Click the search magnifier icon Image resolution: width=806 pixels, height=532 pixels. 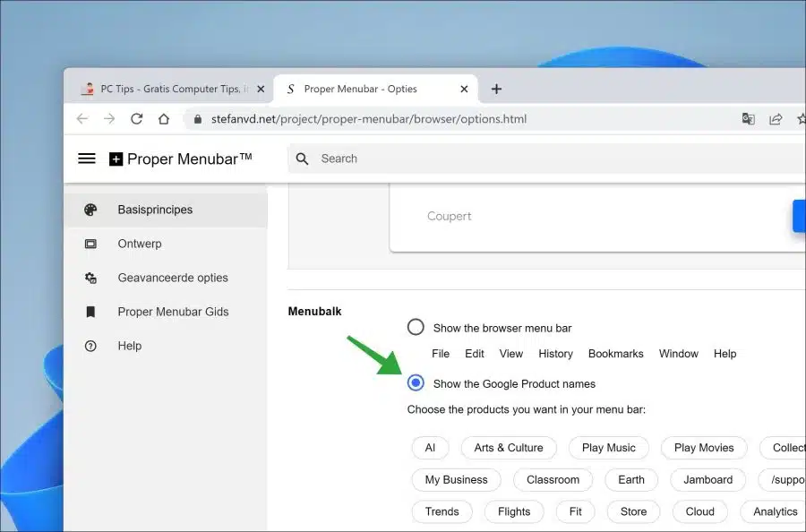(303, 159)
